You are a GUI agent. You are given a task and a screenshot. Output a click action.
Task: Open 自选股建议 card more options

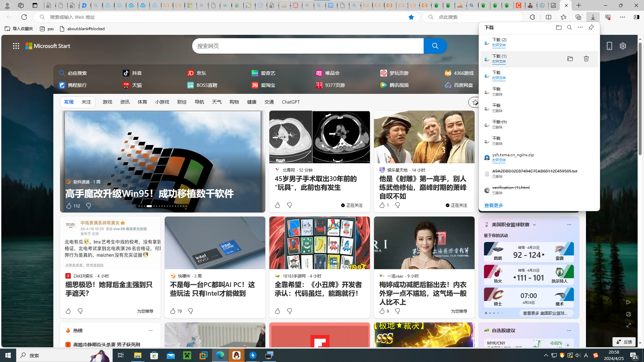pyautogui.click(x=569, y=330)
